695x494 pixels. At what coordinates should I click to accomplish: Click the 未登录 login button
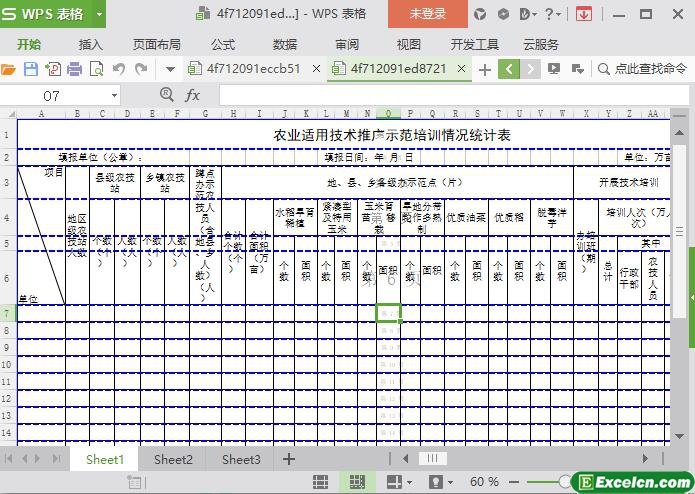pos(428,14)
